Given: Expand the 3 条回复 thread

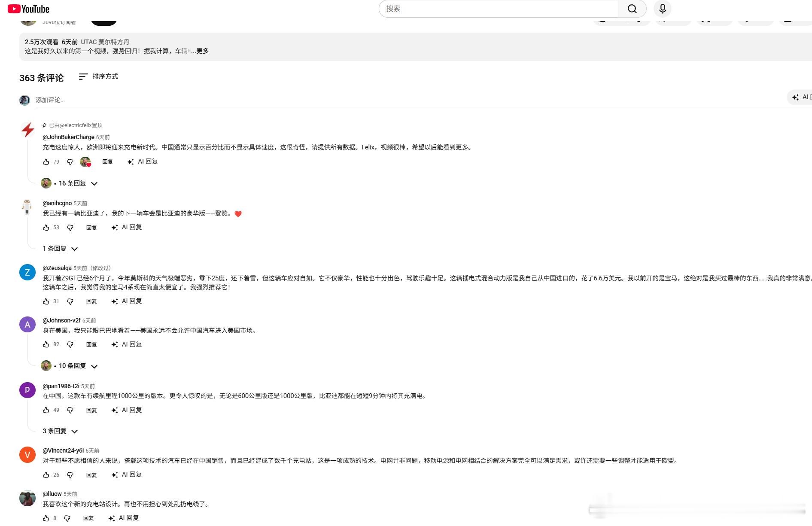Looking at the screenshot, I should pyautogui.click(x=60, y=431).
